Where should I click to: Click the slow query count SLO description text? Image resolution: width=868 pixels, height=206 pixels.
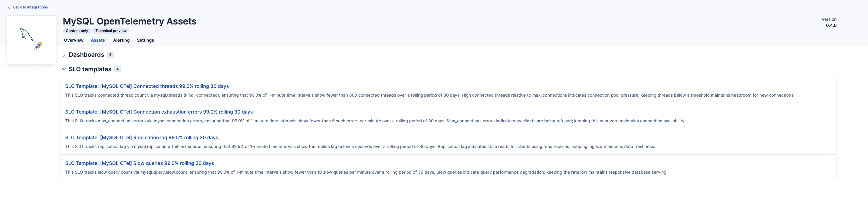pyautogui.click(x=366, y=172)
